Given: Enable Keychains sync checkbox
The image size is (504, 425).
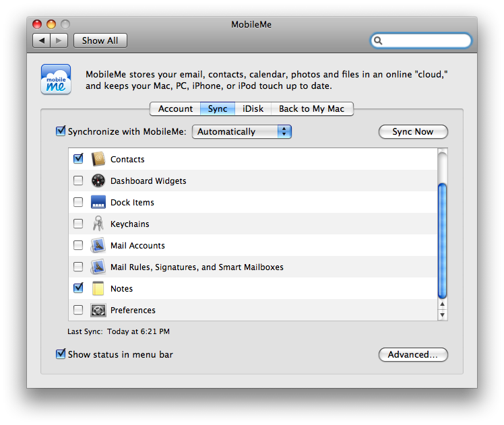Looking at the screenshot, I should [78, 224].
